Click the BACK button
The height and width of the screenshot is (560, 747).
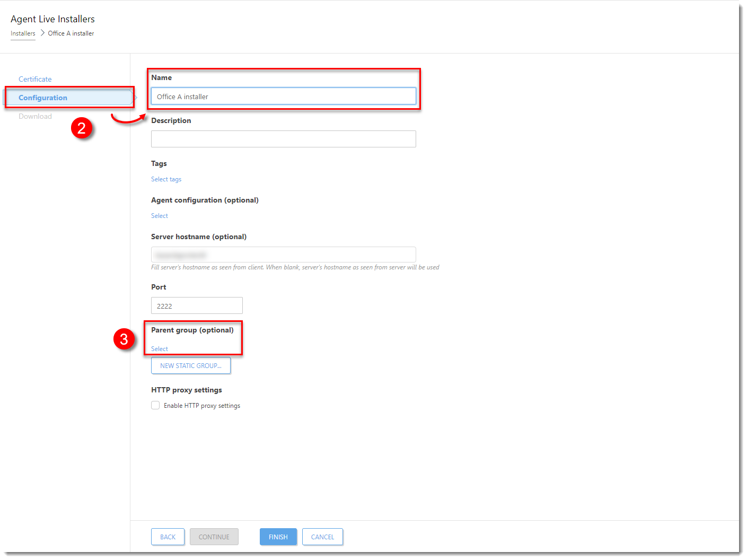click(x=168, y=537)
